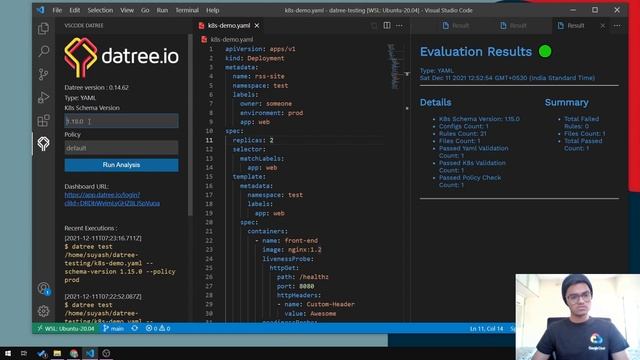Open the Terminal menu

pos(187,10)
